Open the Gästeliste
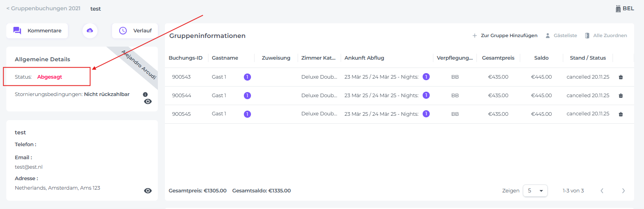The height and width of the screenshot is (209, 644). point(561,36)
